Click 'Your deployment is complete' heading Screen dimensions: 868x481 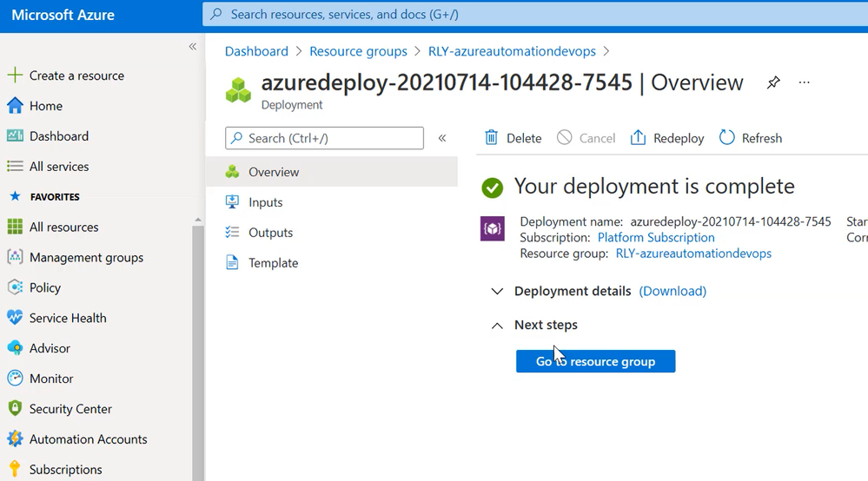point(654,187)
